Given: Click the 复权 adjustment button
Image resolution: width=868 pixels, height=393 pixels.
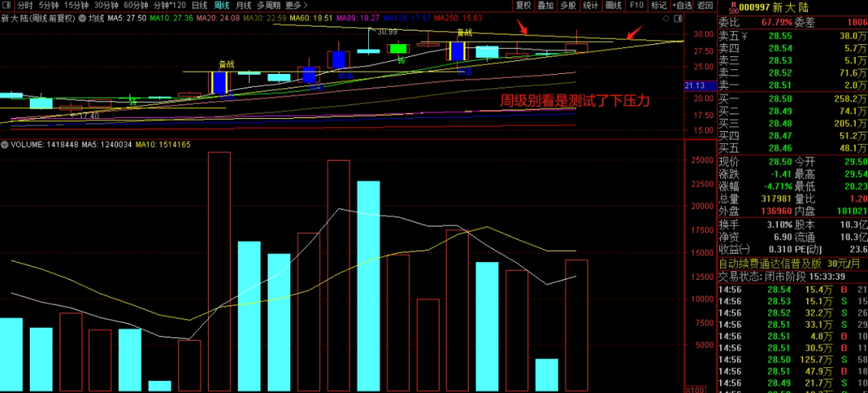Looking at the screenshot, I should [x=524, y=6].
